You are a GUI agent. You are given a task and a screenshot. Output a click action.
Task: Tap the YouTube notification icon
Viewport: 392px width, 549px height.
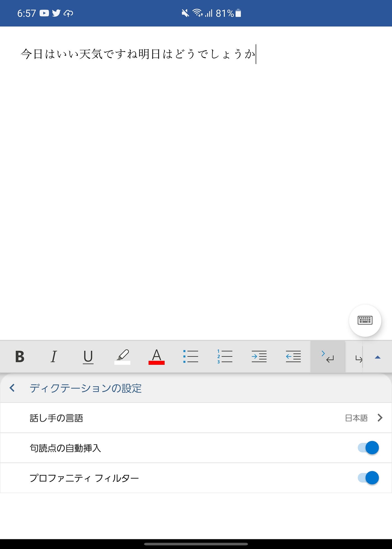(x=44, y=13)
